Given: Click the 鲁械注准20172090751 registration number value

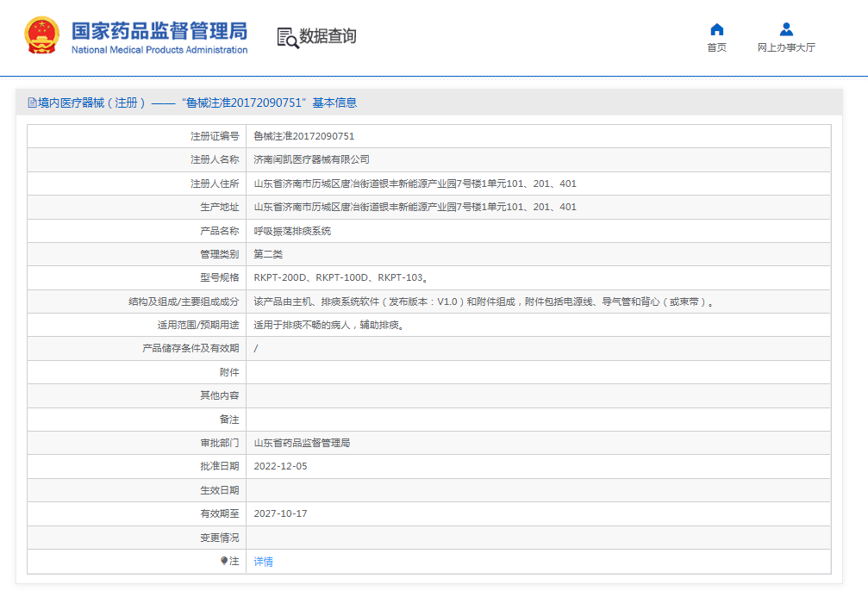Looking at the screenshot, I should point(303,136).
